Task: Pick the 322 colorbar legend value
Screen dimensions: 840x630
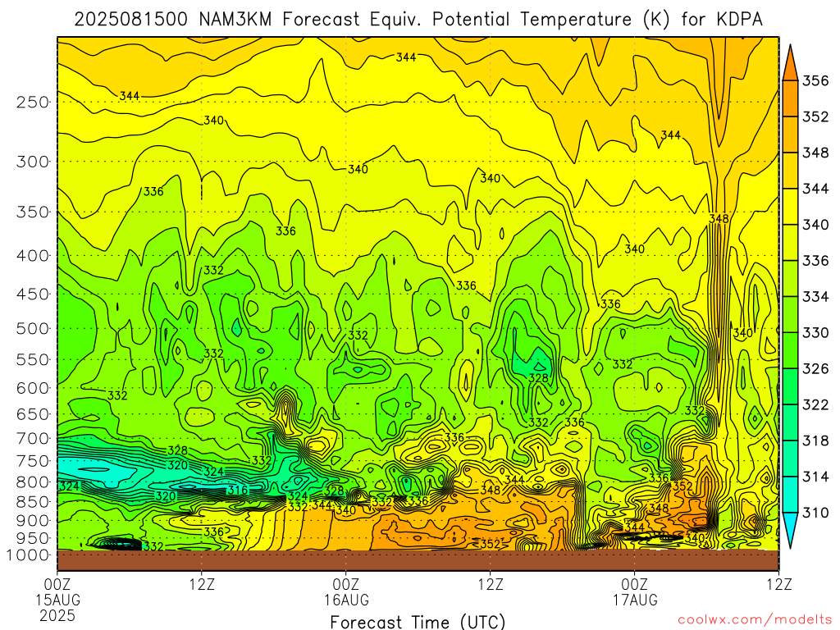Action: click(815, 404)
